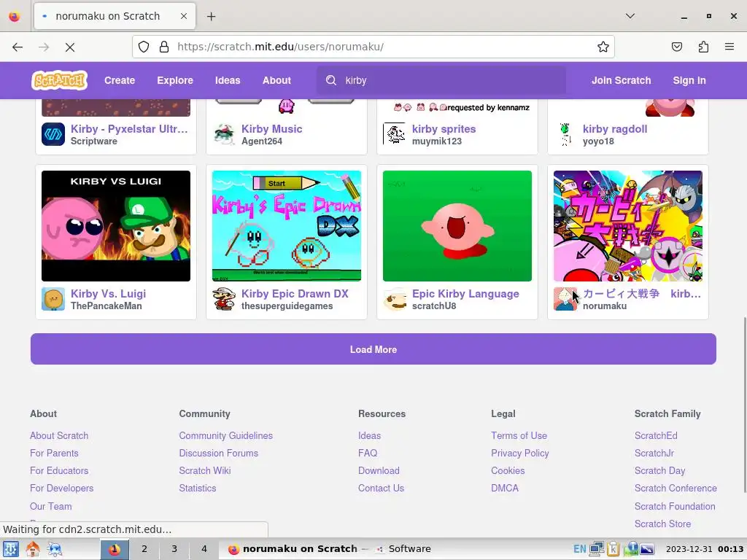Viewport: 747px width, 560px height.
Task: Open the Japanese Kirby war project thumbnail
Action: pos(628,226)
